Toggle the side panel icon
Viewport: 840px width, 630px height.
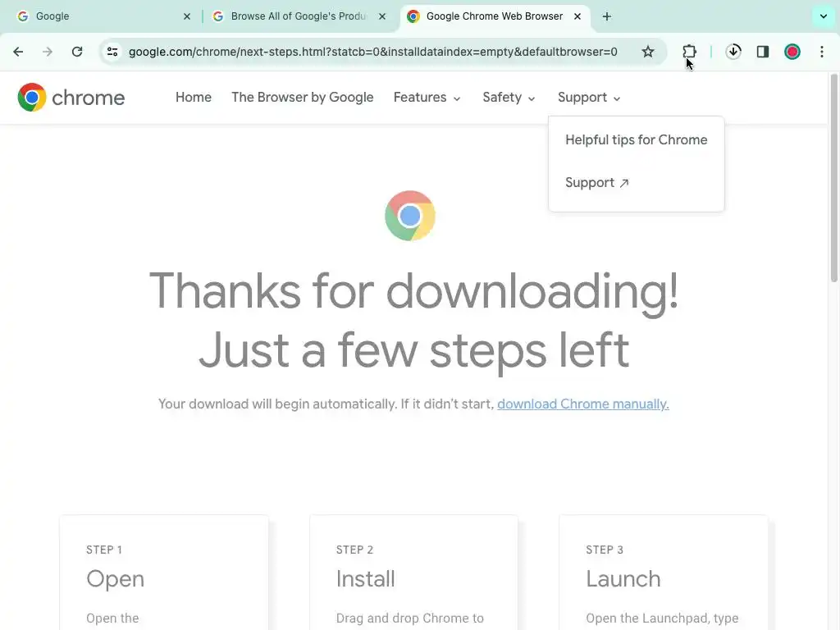click(x=763, y=52)
